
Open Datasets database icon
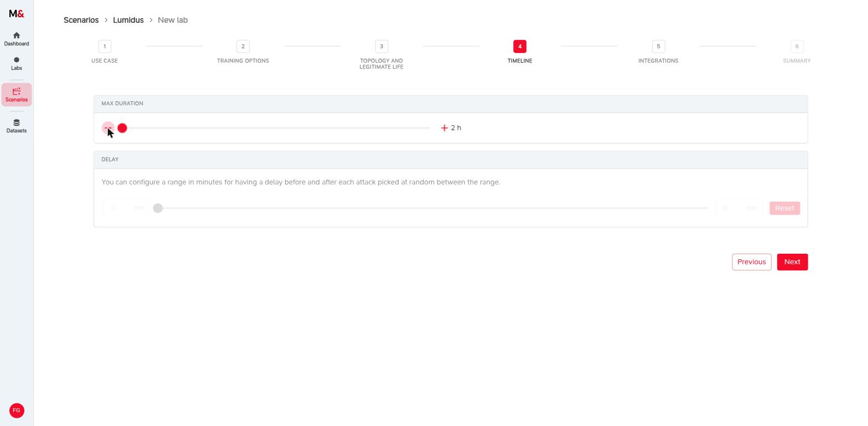coord(17,122)
